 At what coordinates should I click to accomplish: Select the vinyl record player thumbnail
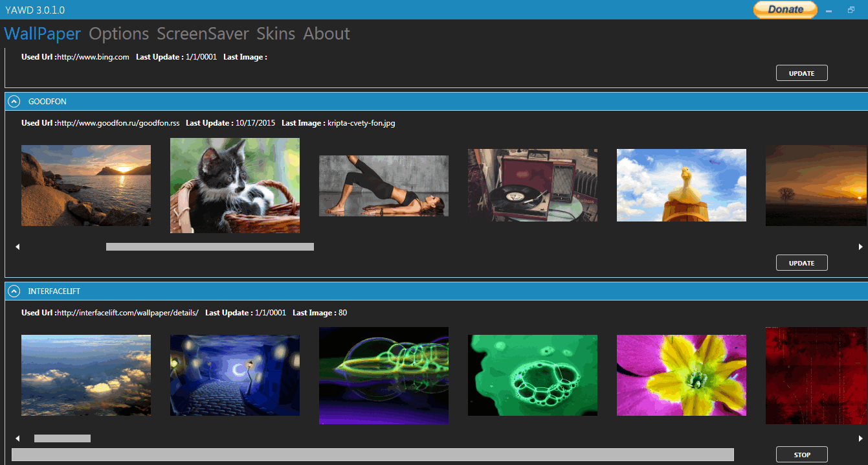(x=533, y=185)
